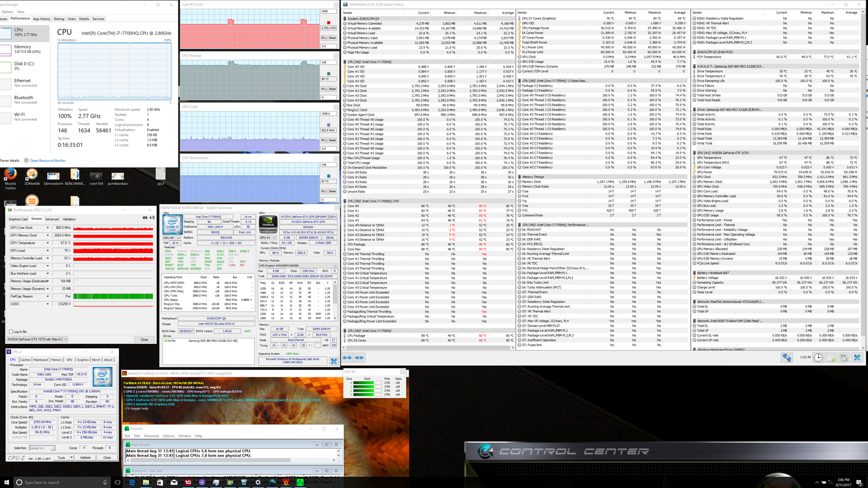Viewport: 868px width, 488px height.
Task: Open Prime95 Options menu
Action: point(168,436)
